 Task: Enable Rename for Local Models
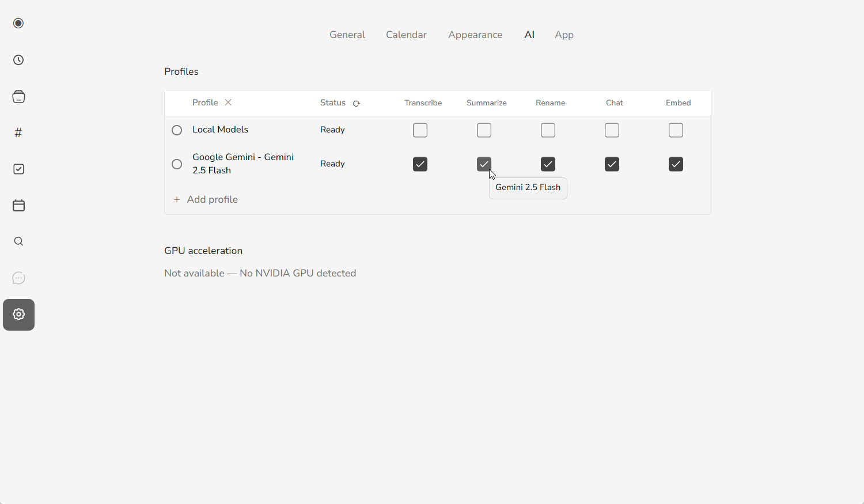(548, 130)
